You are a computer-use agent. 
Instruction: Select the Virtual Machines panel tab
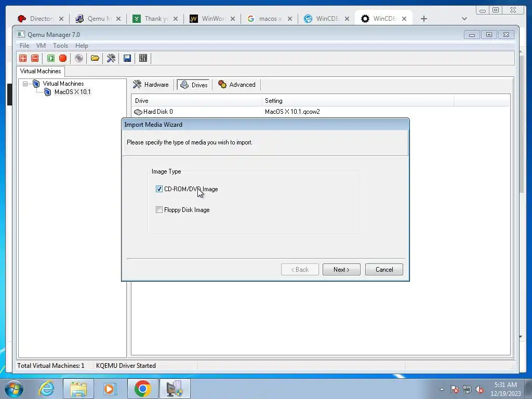(x=41, y=71)
